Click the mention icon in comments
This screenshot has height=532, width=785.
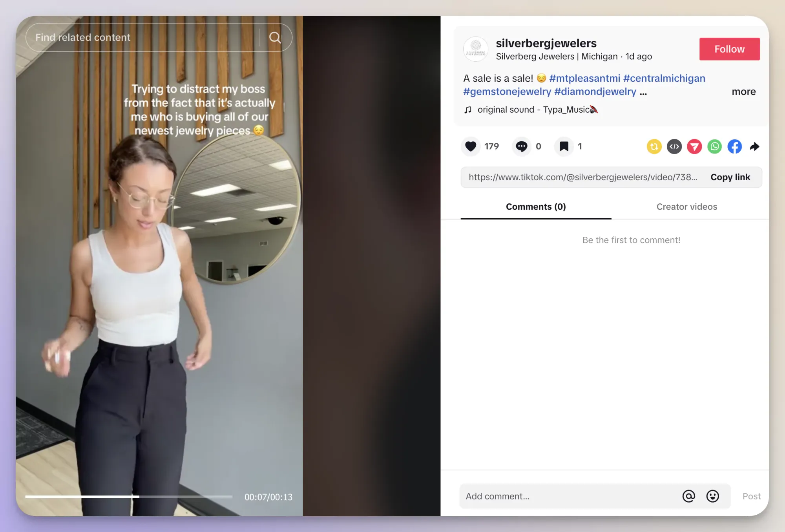pos(688,496)
